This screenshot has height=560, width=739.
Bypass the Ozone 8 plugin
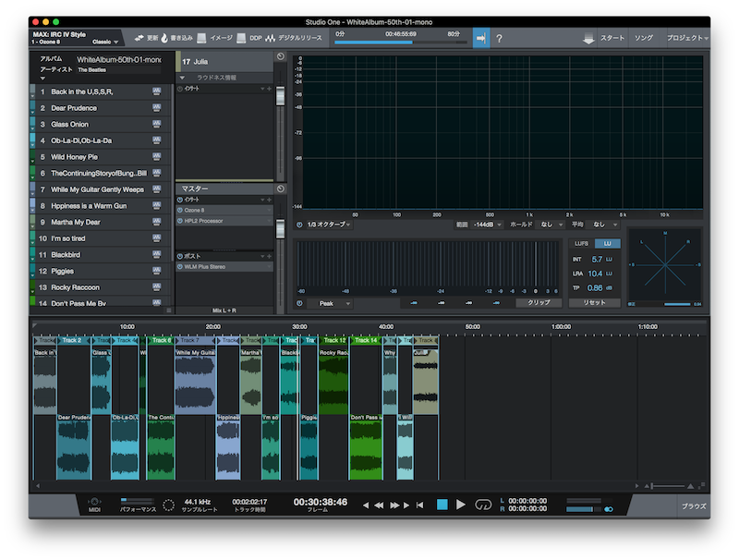point(179,211)
